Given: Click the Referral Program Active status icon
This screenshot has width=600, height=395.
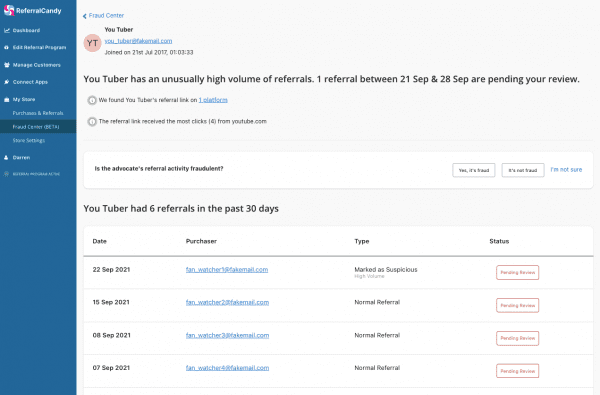Looking at the screenshot, I should tap(6, 174).
